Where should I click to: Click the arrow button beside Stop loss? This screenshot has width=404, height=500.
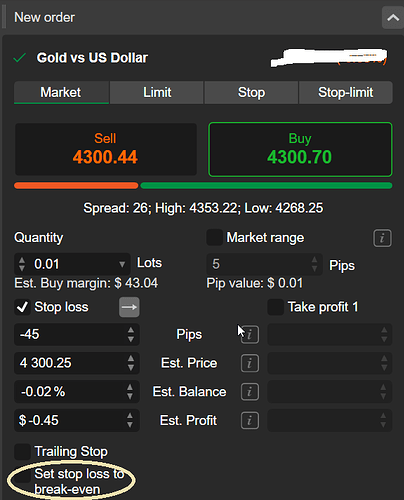point(129,307)
